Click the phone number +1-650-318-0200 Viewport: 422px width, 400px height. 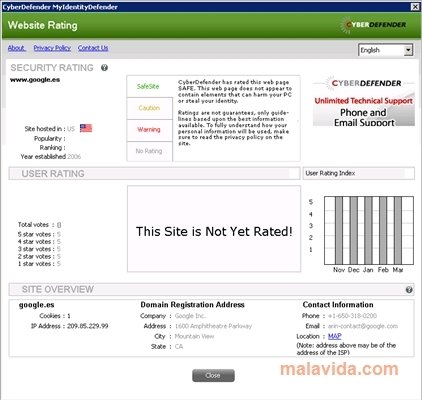point(352,316)
